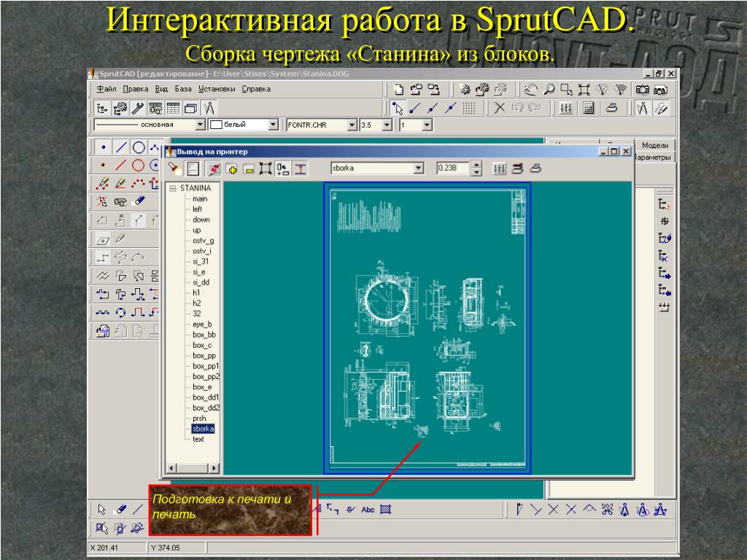
Task: Click the Abc text tool icon
Action: click(368, 510)
